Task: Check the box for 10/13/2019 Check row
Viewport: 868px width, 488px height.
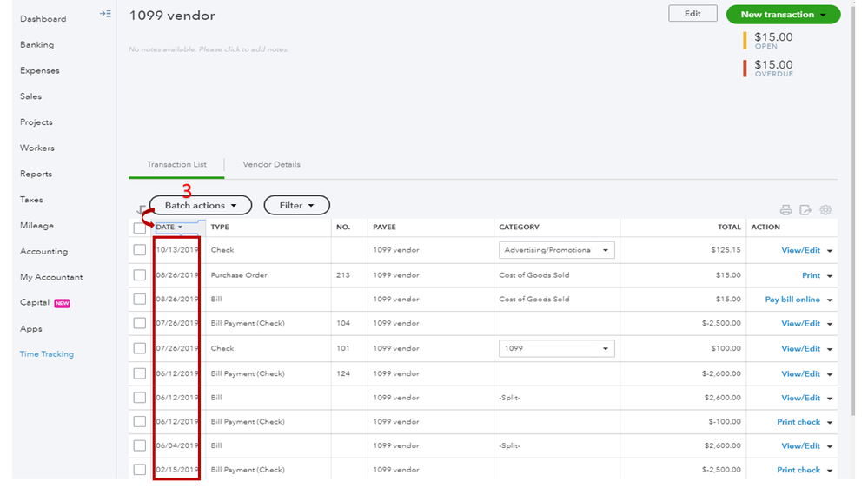Action: tap(139, 250)
